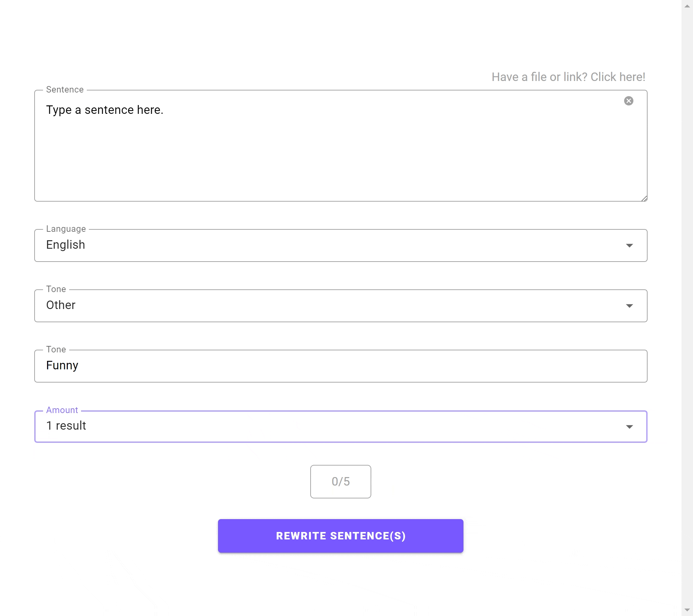693x616 pixels.
Task: Click the Language field dropdown arrow
Action: [629, 246]
